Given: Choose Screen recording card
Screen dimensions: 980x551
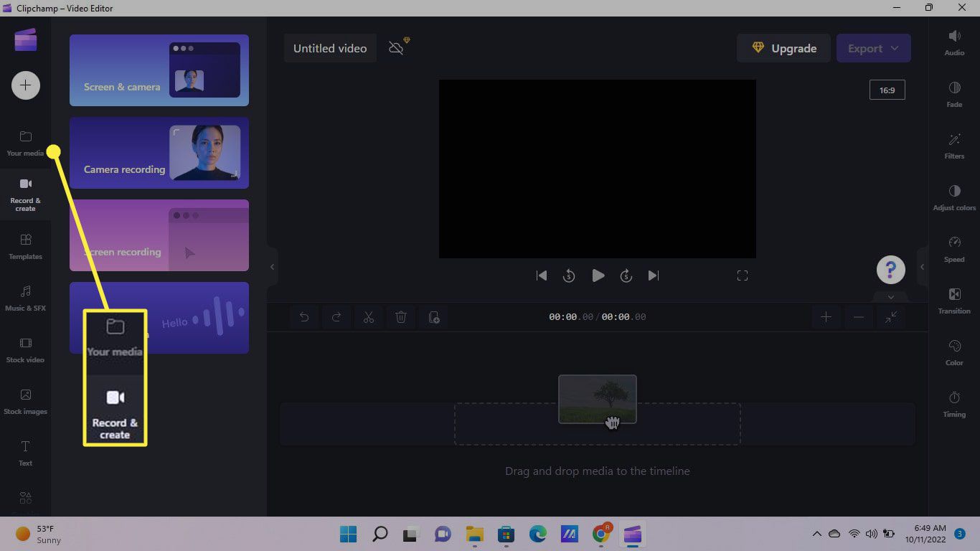Looking at the screenshot, I should [x=159, y=235].
